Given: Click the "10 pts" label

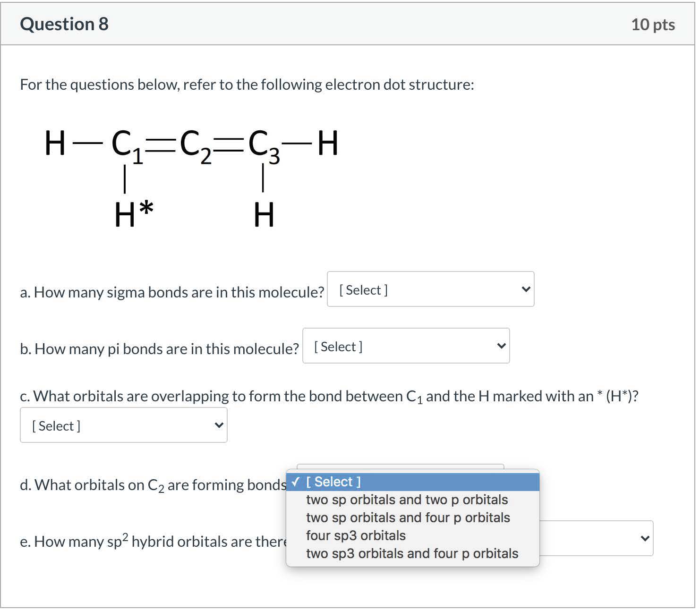Looking at the screenshot, I should coord(653,25).
